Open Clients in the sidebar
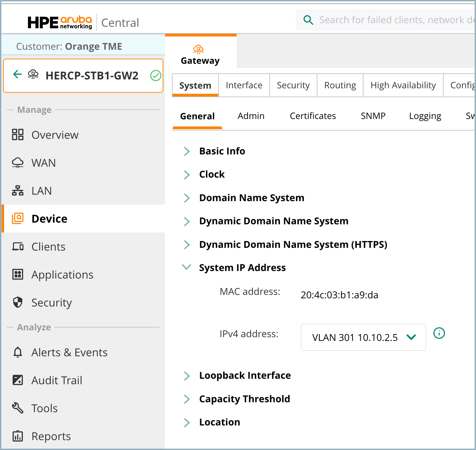This screenshot has height=450, width=476. tap(83, 246)
